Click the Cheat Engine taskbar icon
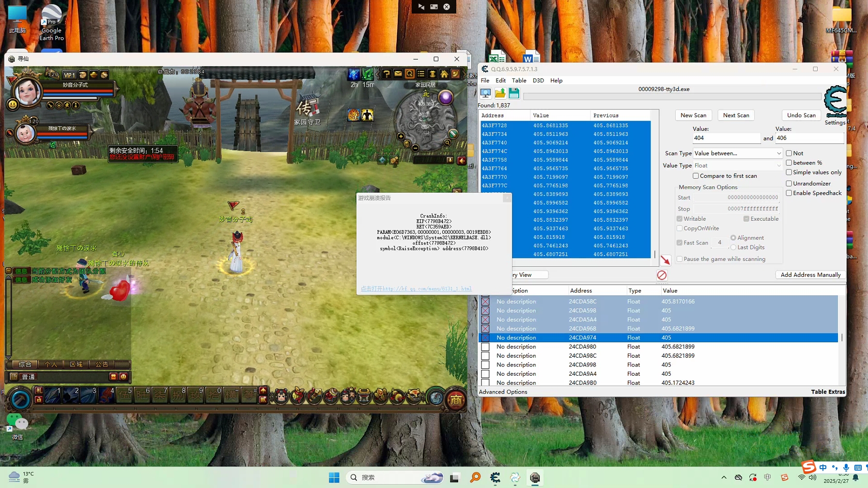 pos(495,477)
